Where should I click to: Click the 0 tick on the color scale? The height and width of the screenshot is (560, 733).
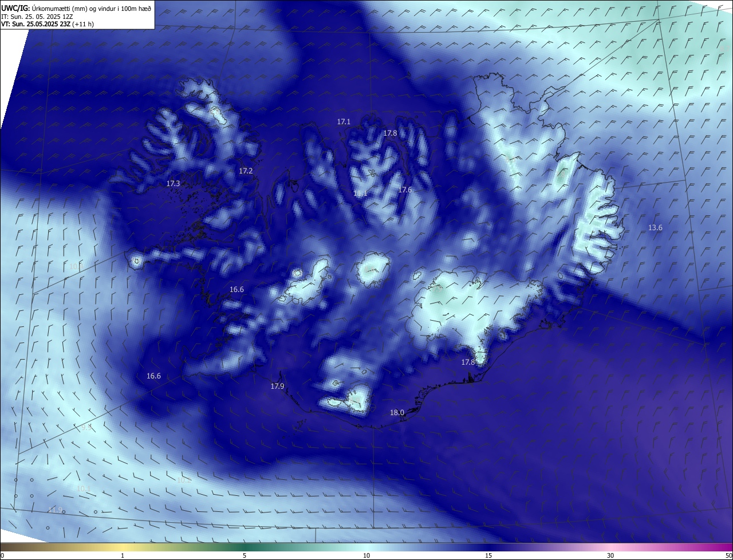2,556
